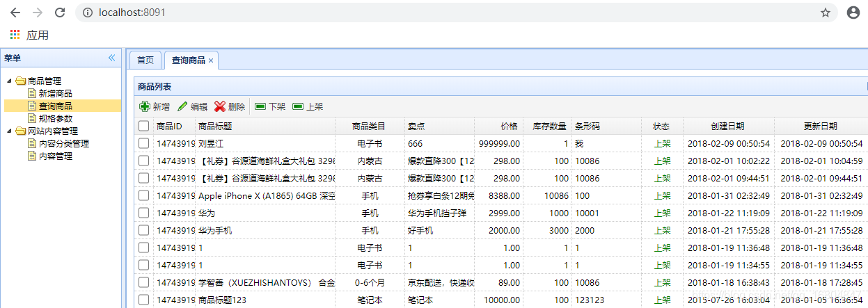Sort by the 创建日期 column header
Viewport: 868px width, 308px height.
click(x=728, y=126)
